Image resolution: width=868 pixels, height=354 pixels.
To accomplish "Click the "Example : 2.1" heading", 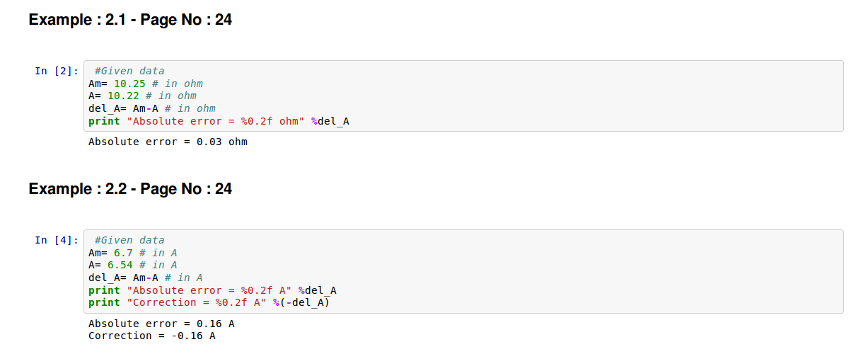I will pyautogui.click(x=130, y=20).
